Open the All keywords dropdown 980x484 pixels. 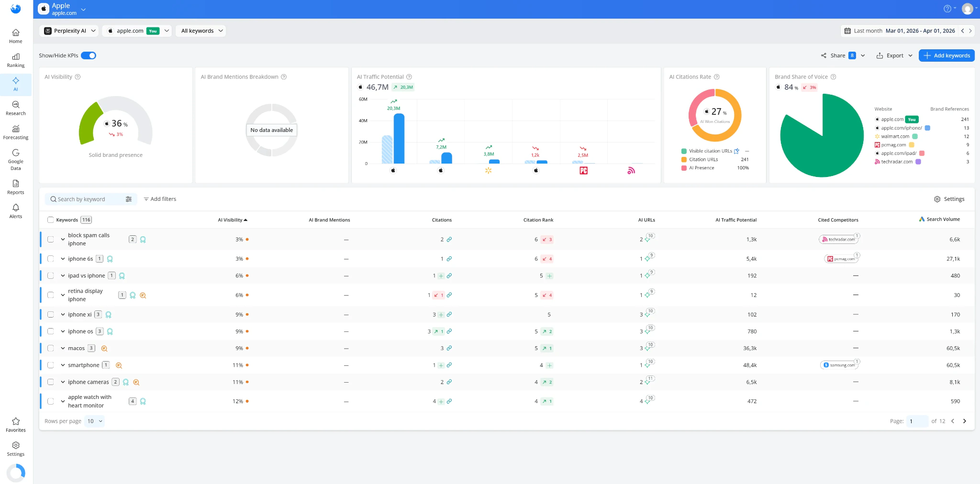click(x=201, y=31)
